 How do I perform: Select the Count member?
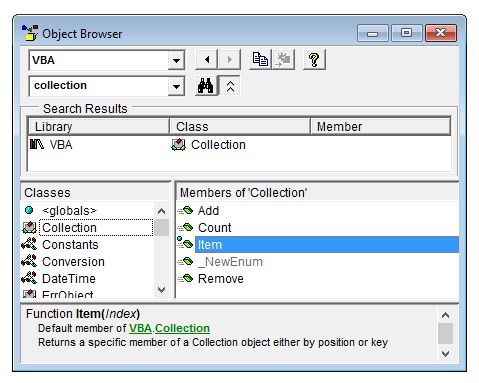214,228
